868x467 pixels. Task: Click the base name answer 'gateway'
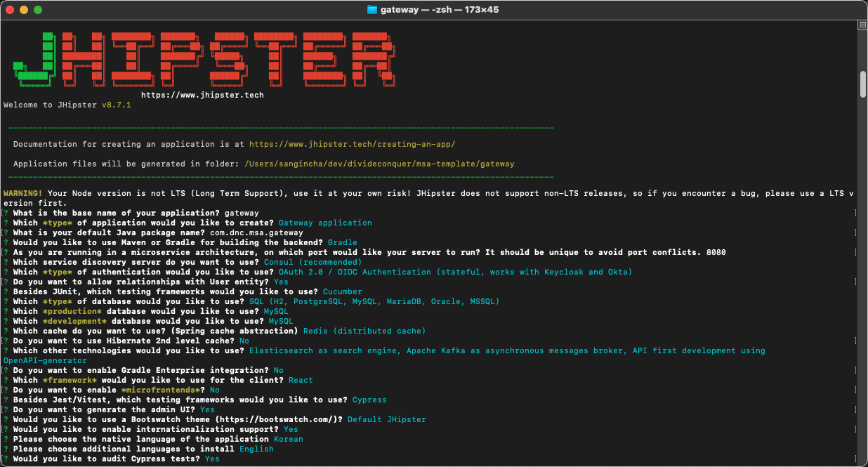(242, 213)
